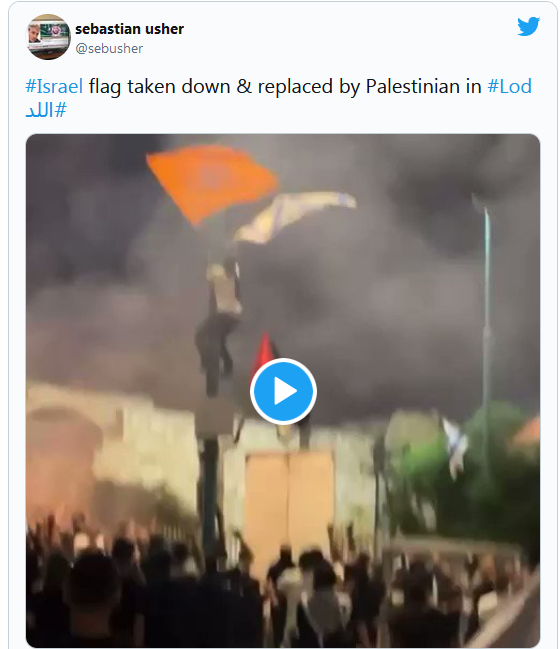Click the tweet text about the flag being replaced

point(279,98)
